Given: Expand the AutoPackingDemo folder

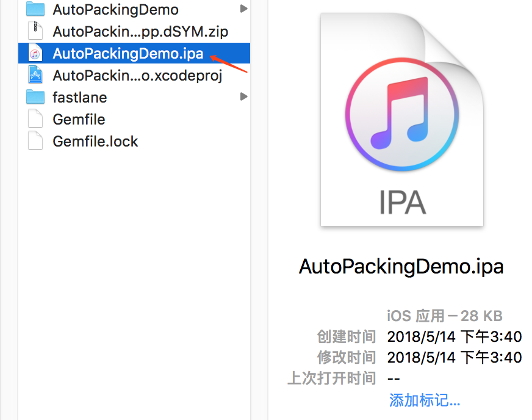Looking at the screenshot, I should (243, 9).
